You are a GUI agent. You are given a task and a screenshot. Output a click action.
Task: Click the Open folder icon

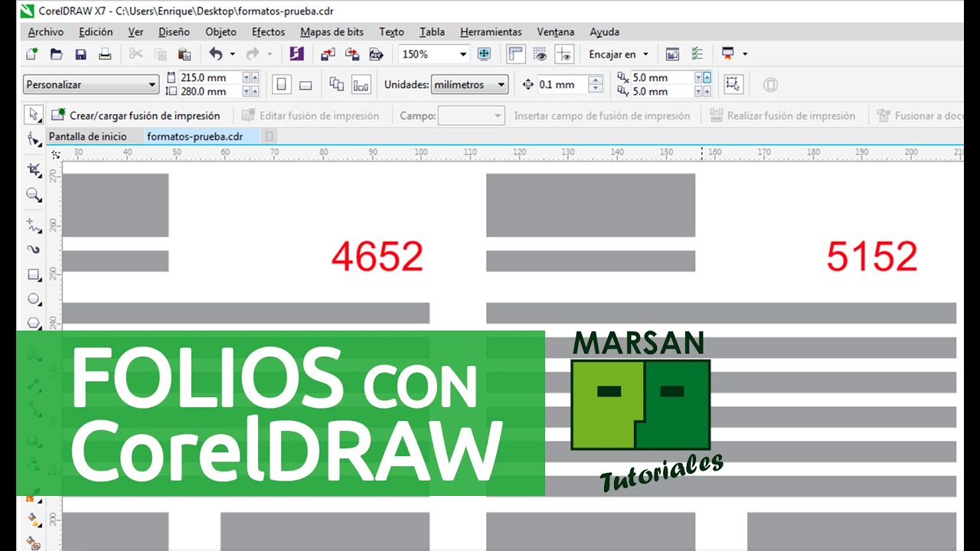56,54
